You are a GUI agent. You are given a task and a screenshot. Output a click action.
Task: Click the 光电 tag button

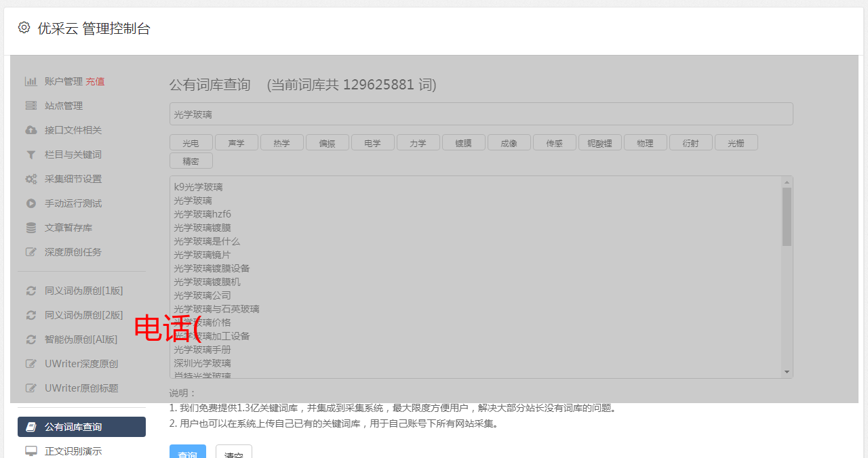click(191, 142)
